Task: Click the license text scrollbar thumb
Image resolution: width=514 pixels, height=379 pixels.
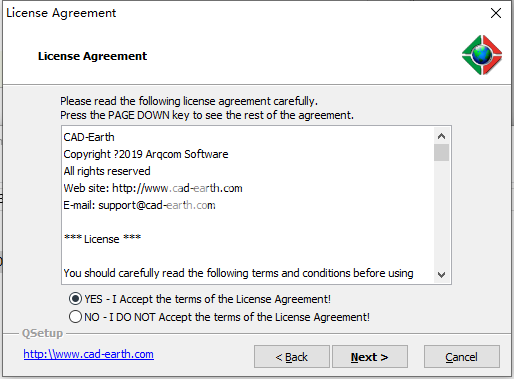Action: click(441, 152)
